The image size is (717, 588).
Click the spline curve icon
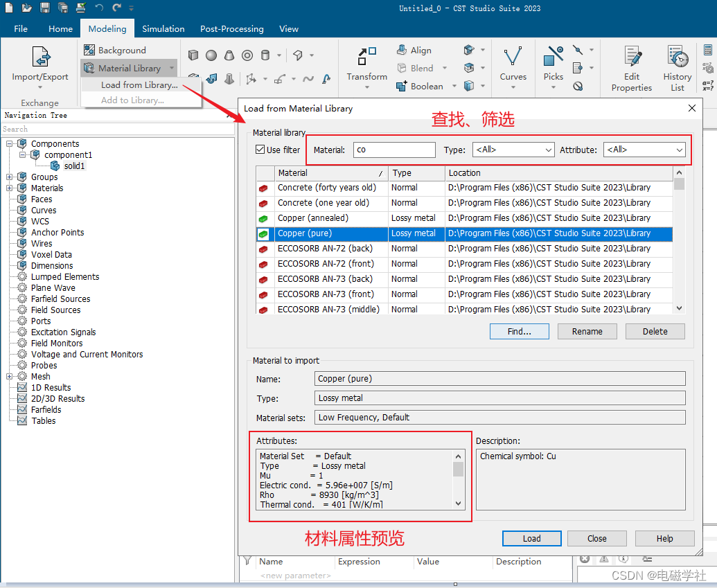point(308,79)
